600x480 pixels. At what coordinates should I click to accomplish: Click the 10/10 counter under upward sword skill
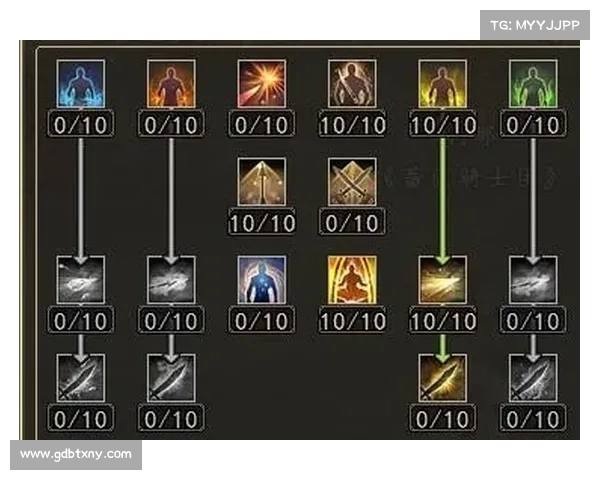coord(262,222)
